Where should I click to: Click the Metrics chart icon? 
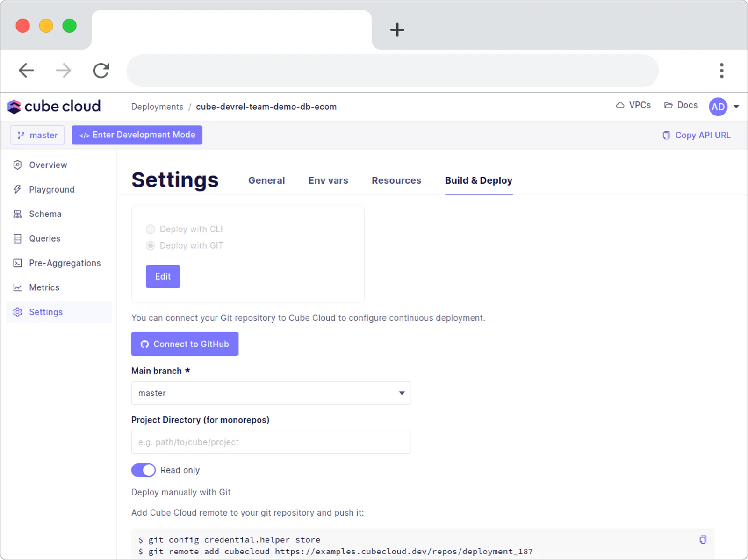click(x=18, y=287)
